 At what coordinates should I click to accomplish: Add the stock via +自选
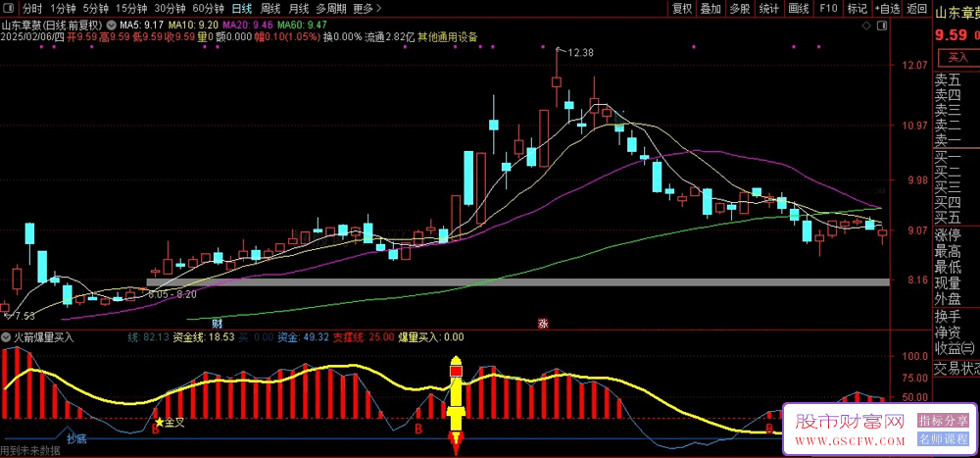887,8
